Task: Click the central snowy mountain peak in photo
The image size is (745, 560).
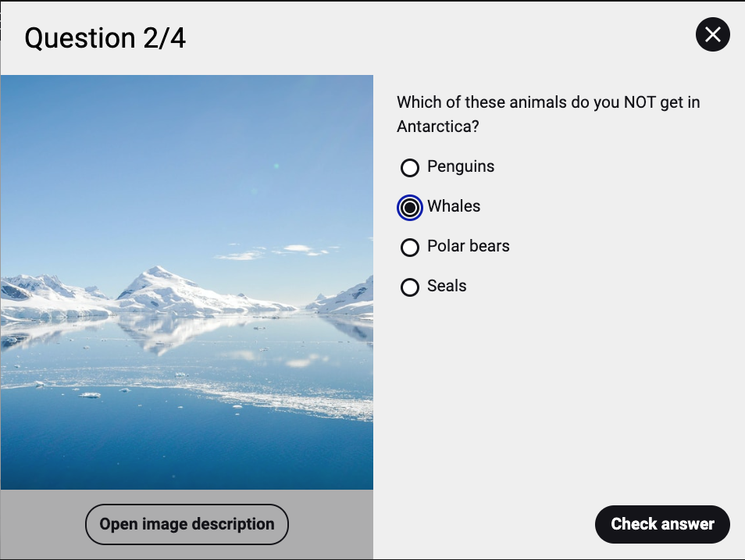Action: pyautogui.click(x=160, y=281)
